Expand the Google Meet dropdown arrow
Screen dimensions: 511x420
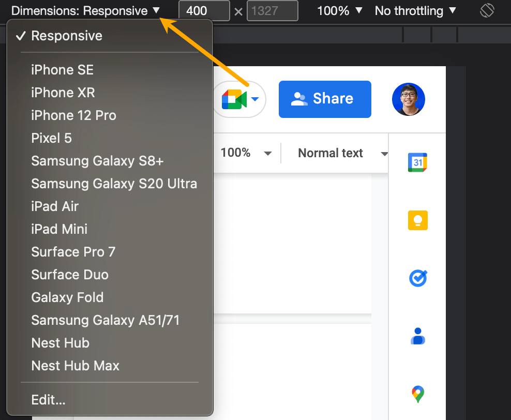point(254,99)
